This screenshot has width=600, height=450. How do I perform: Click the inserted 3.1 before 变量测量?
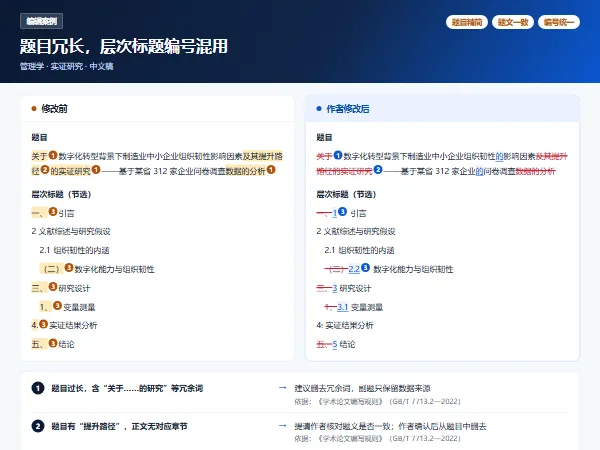coord(342,307)
